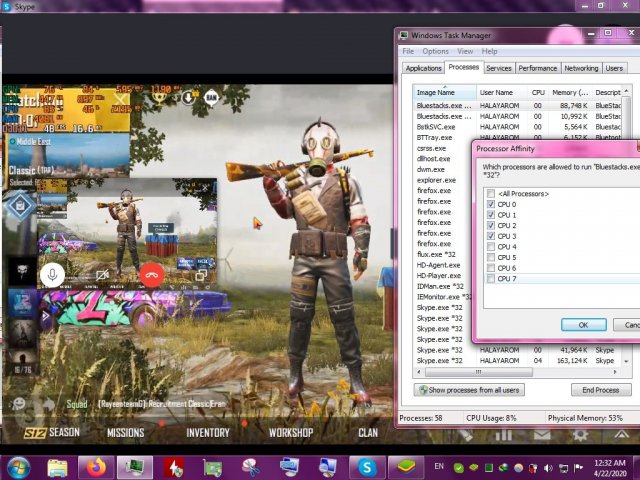
Task: Turn on the video camera icon
Action: point(103,273)
